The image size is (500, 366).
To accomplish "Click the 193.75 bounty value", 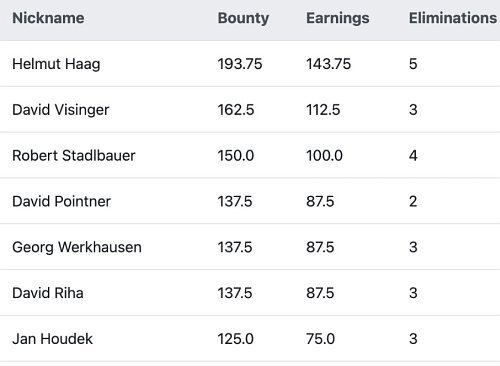I will (x=240, y=64).
